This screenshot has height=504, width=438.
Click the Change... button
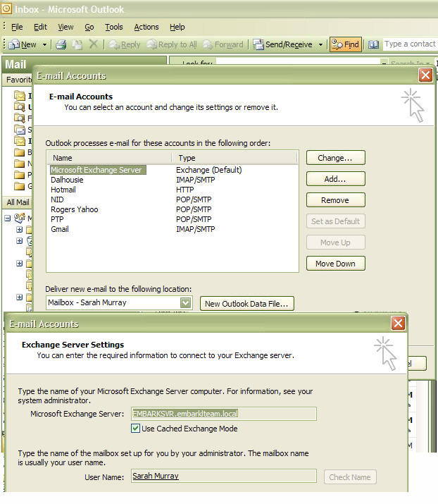click(x=336, y=158)
